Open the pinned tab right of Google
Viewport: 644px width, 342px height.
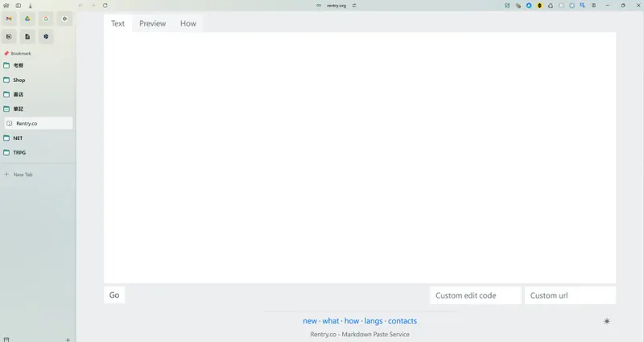coord(64,19)
